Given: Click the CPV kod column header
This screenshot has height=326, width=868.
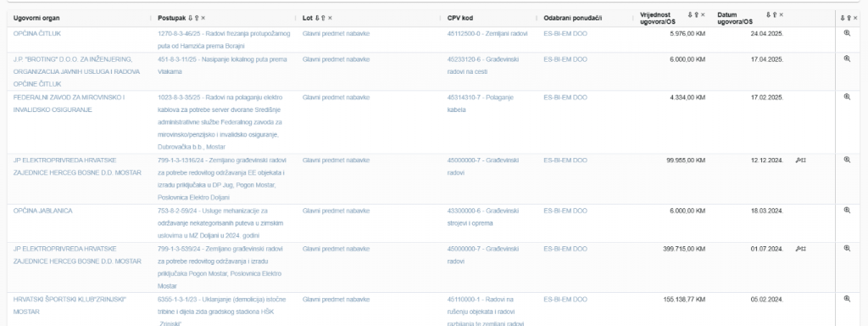Looking at the screenshot, I should click(460, 19).
